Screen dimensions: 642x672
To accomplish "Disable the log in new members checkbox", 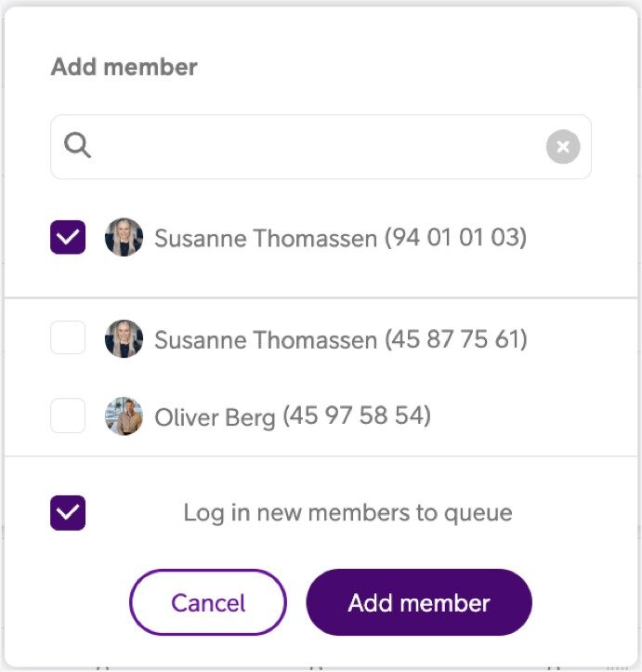I will (68, 512).
